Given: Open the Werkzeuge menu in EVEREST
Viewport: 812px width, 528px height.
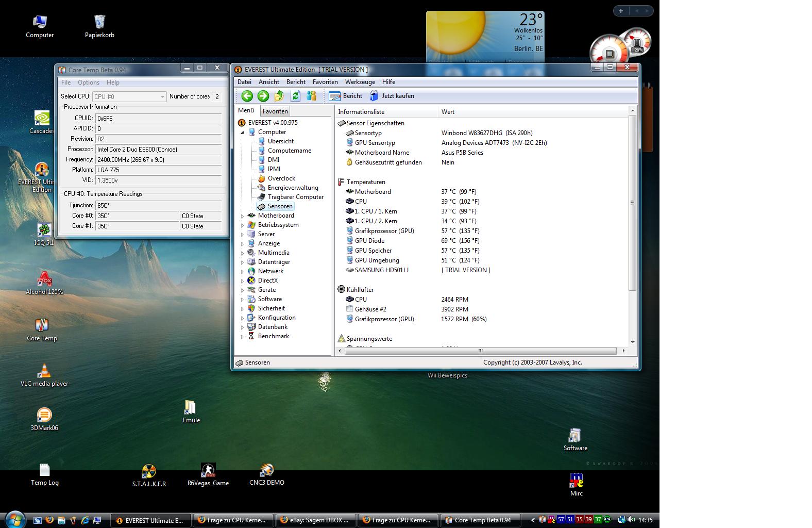Looking at the screenshot, I should pos(360,82).
